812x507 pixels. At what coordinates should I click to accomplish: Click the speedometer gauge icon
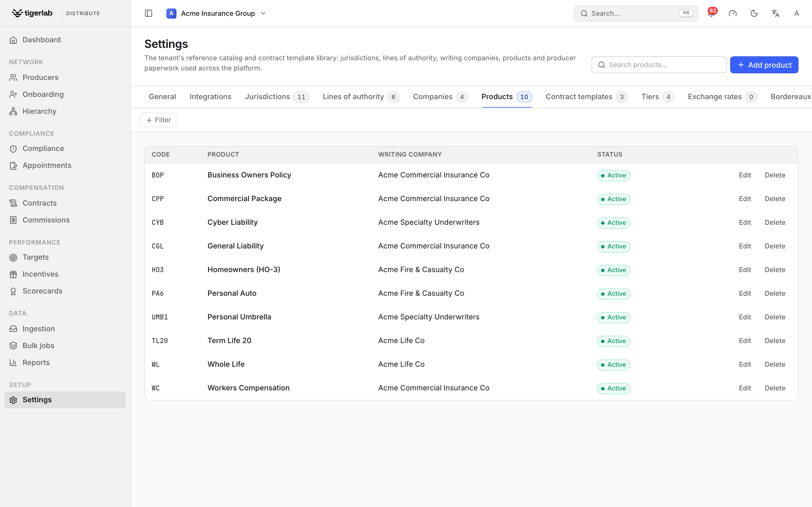click(732, 14)
